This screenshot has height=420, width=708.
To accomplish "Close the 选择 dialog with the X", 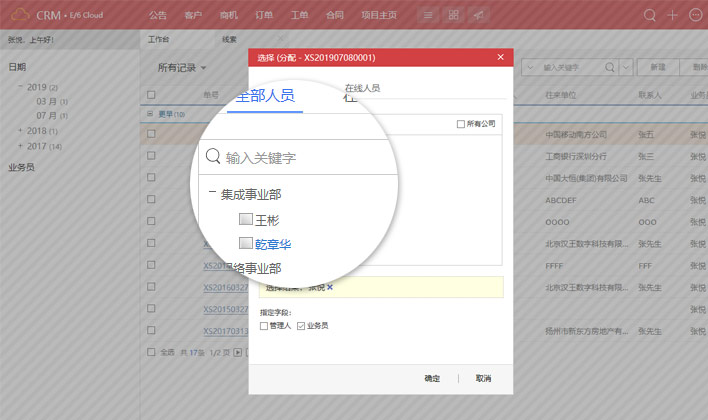I will coord(500,58).
